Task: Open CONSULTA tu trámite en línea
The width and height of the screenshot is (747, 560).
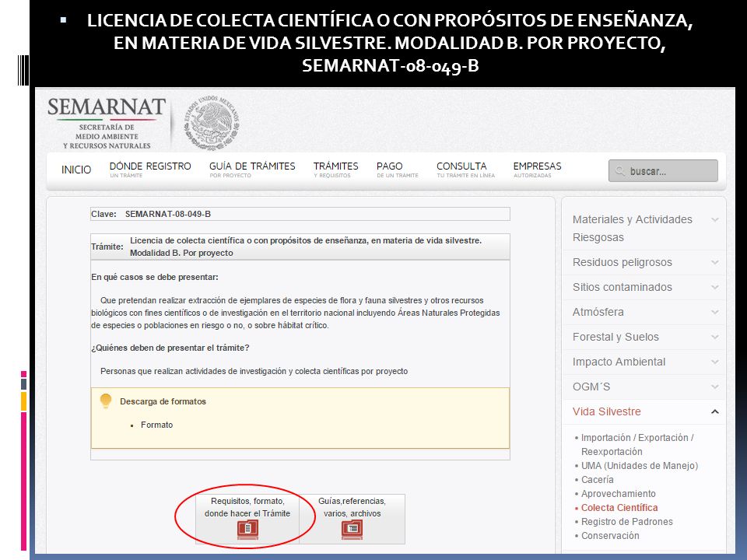Action: tap(465, 170)
